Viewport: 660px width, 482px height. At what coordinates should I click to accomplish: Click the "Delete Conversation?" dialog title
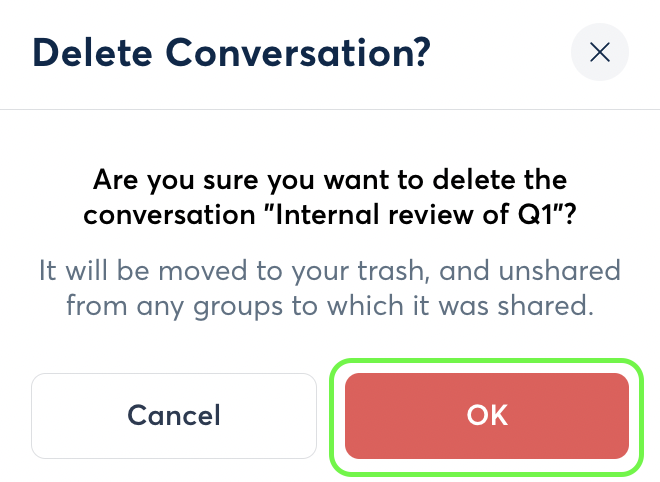[x=233, y=52]
